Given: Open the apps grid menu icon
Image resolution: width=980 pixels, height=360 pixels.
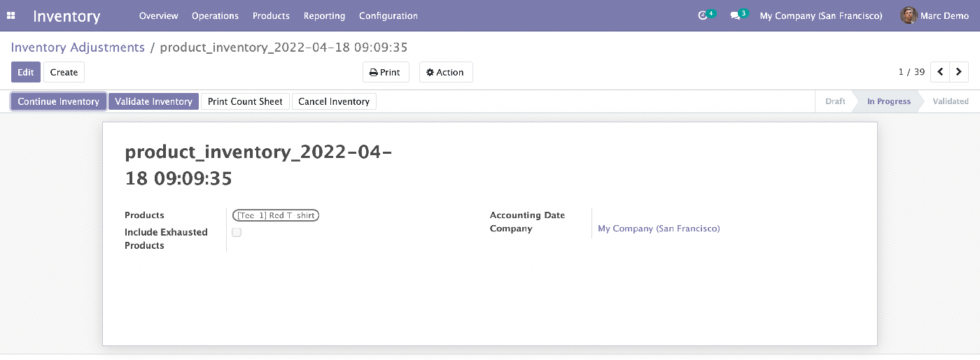Looking at the screenshot, I should (x=11, y=15).
